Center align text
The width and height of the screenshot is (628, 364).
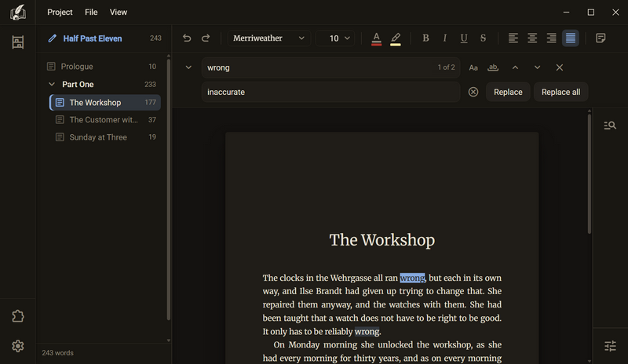click(532, 38)
